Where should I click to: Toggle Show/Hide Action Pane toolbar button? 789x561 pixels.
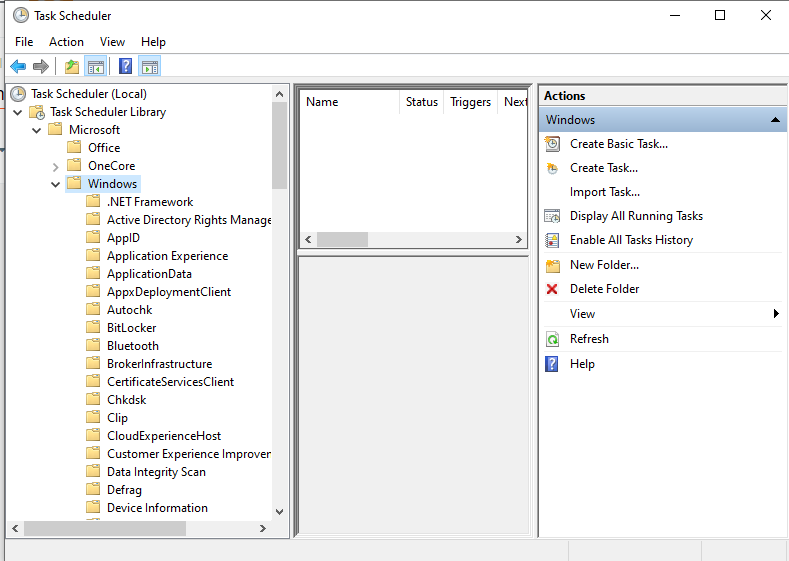(x=149, y=66)
